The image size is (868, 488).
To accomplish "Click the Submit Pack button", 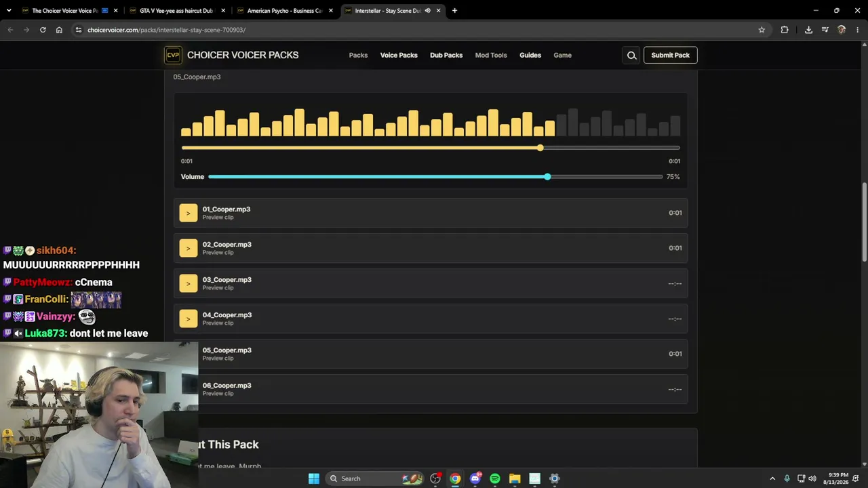I will [x=670, y=56].
